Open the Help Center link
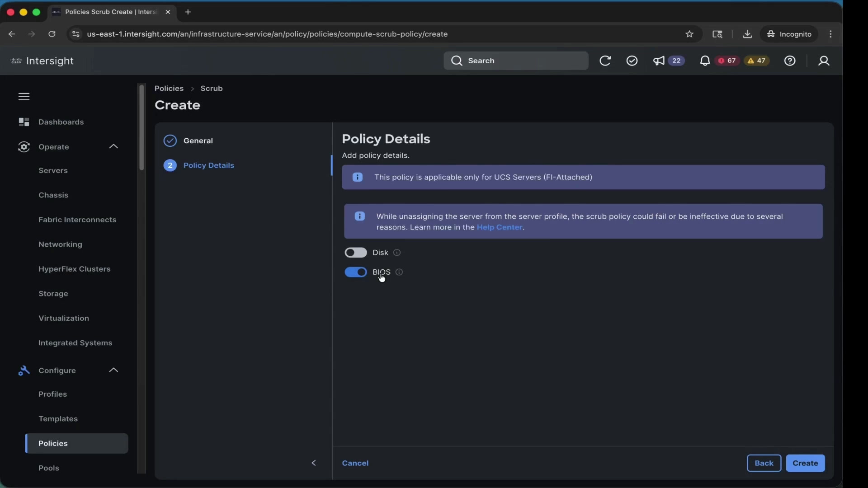The image size is (868, 488). click(500, 228)
